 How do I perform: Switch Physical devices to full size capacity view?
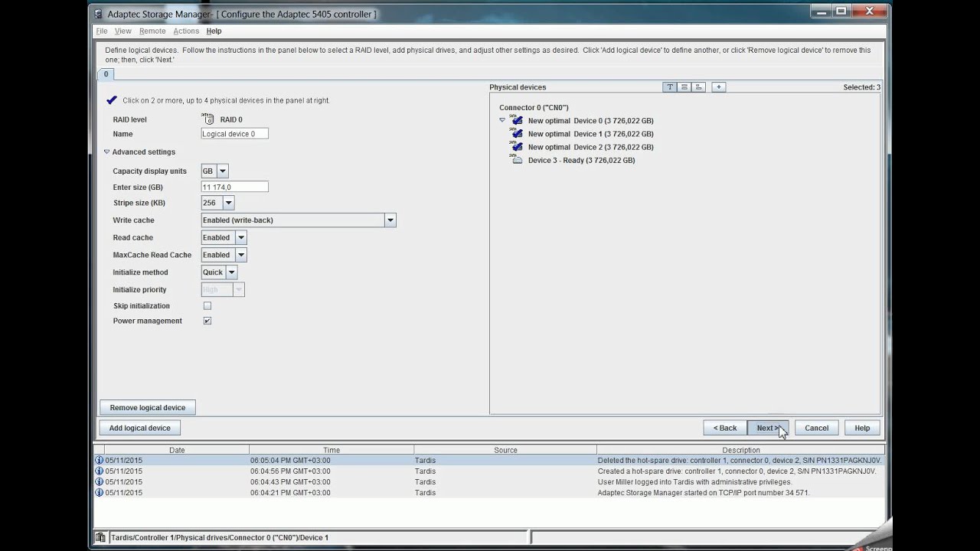(x=684, y=87)
